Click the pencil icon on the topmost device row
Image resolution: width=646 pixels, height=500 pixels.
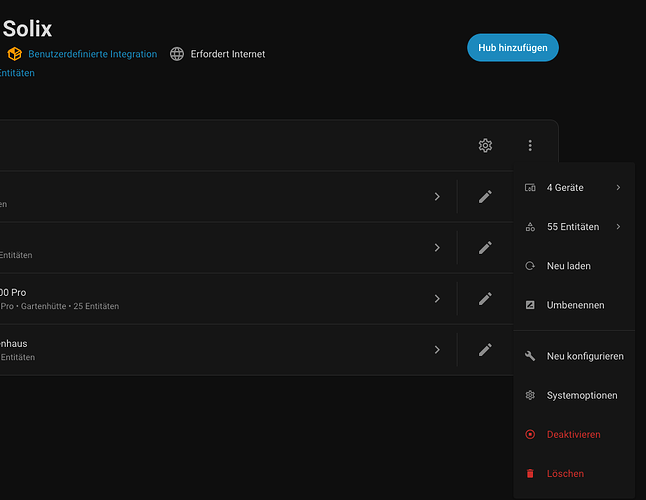pos(485,197)
